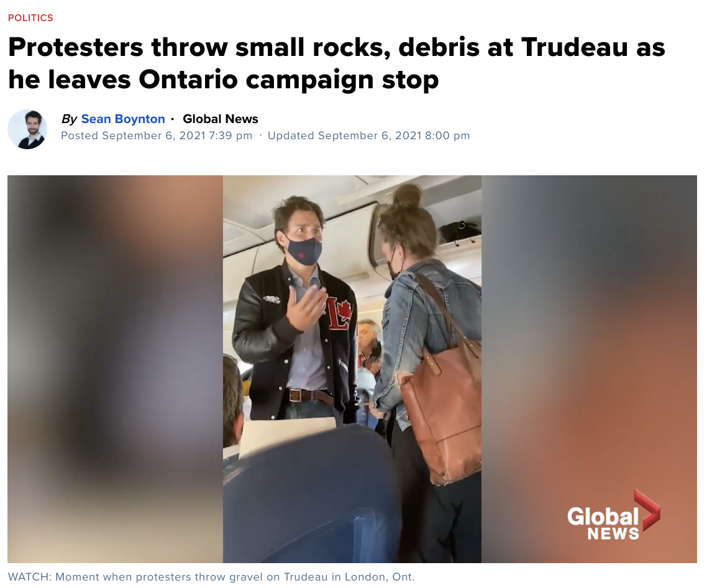Click the WATCH caption below the video

pos(211,577)
